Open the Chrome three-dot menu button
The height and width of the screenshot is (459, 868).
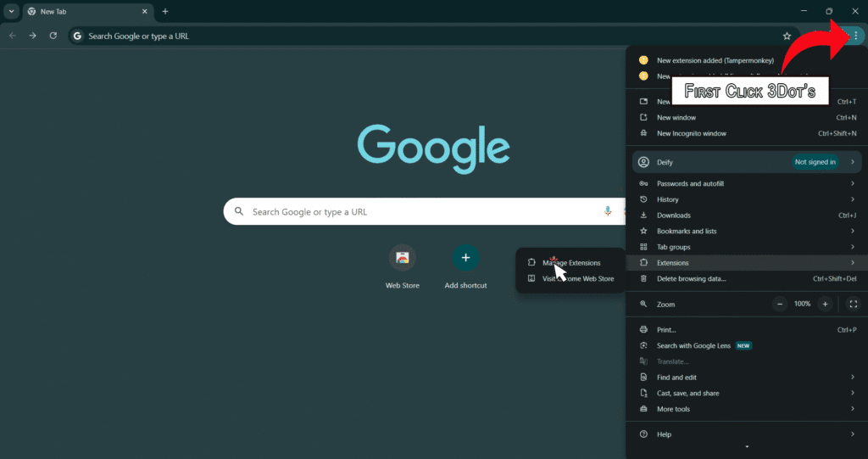[856, 36]
